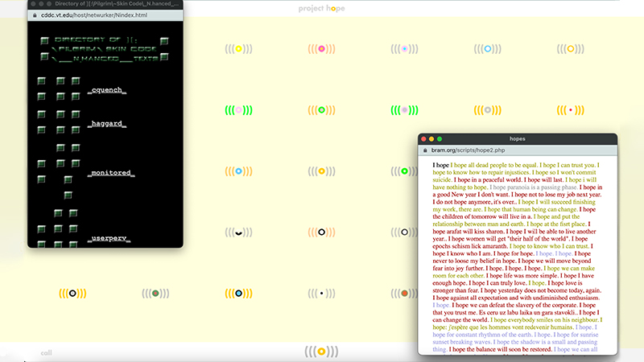Click the hope icon with pink center
644x362 pixels.
coord(321,49)
